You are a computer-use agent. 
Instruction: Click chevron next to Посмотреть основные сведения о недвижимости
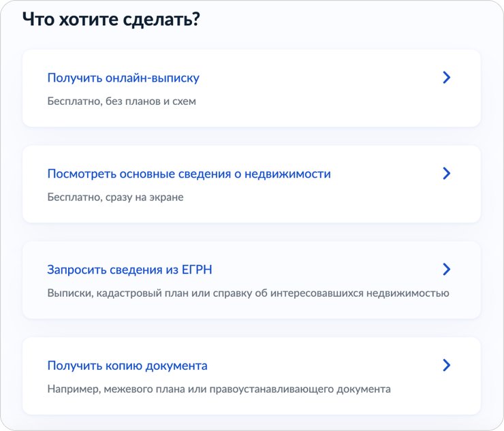447,173
